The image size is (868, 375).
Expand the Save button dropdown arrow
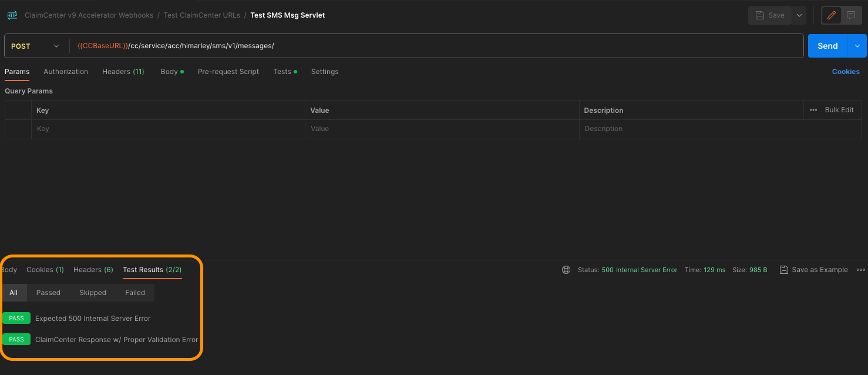click(799, 15)
